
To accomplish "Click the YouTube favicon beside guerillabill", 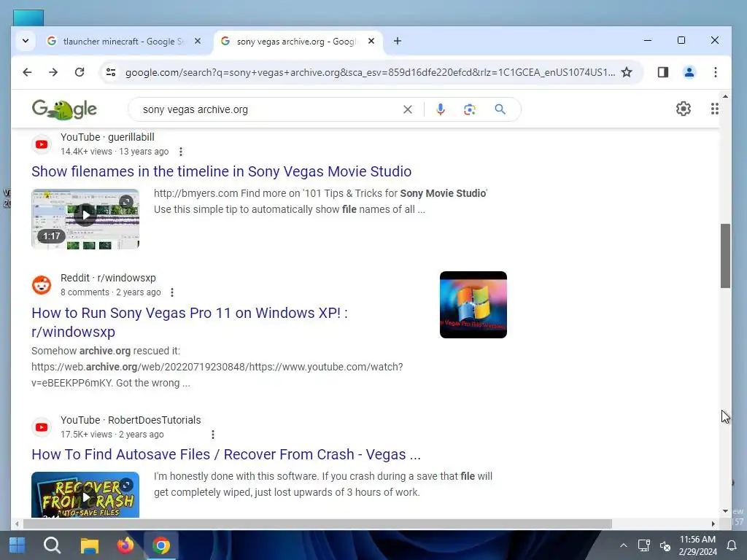I will (x=42, y=144).
